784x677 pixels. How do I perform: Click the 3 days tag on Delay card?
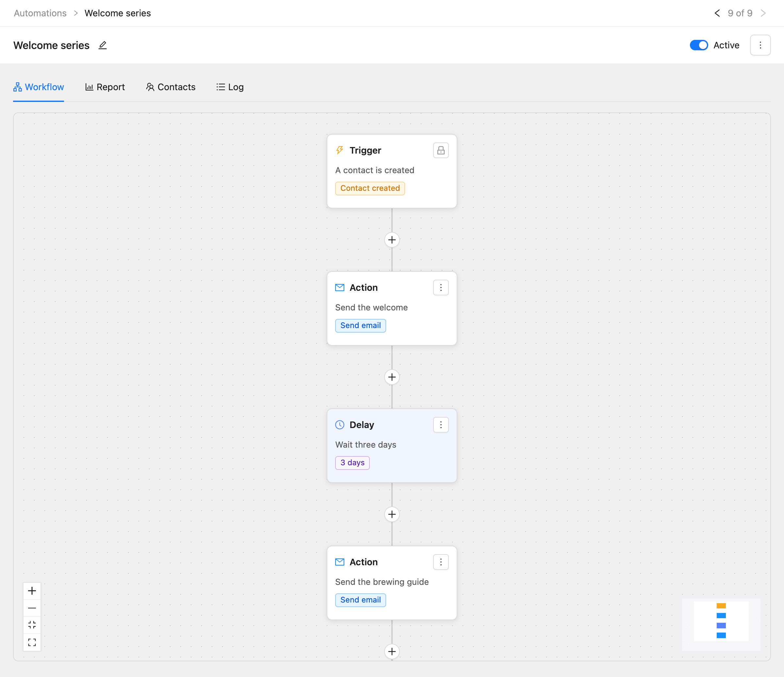(352, 463)
